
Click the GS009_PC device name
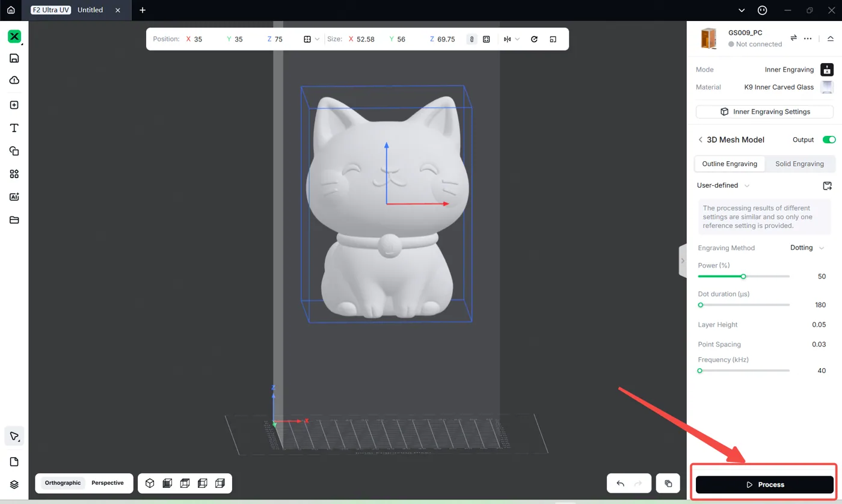point(745,32)
